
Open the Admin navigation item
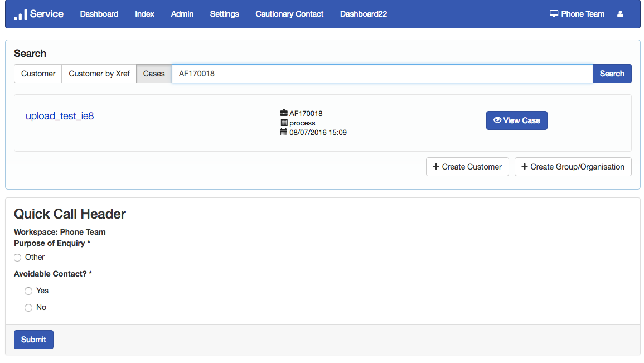click(182, 14)
